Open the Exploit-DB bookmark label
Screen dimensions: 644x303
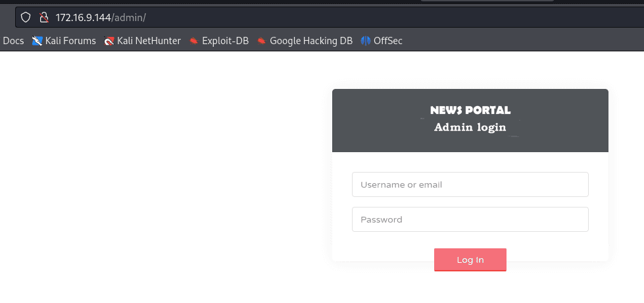pos(225,41)
